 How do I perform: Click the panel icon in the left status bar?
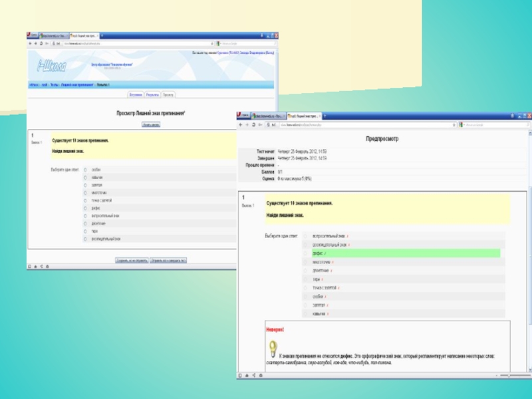tap(29, 267)
